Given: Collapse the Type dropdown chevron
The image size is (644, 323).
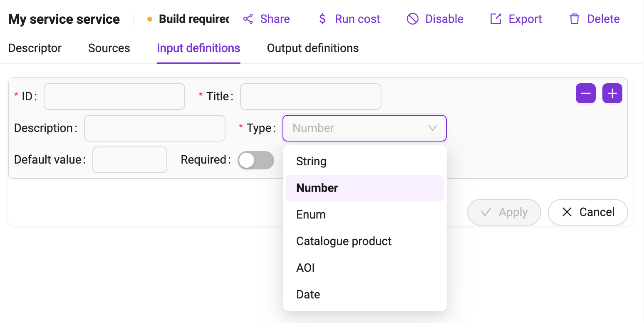Looking at the screenshot, I should coord(433,128).
